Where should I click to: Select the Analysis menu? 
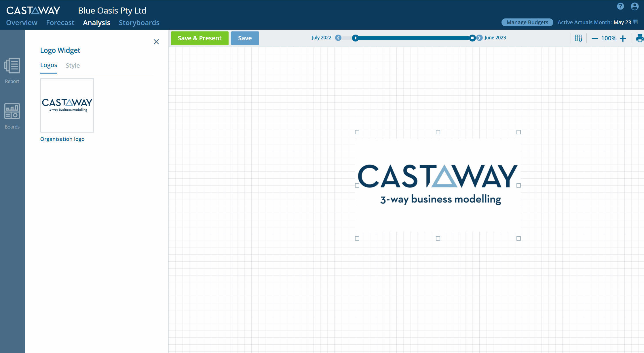click(97, 22)
